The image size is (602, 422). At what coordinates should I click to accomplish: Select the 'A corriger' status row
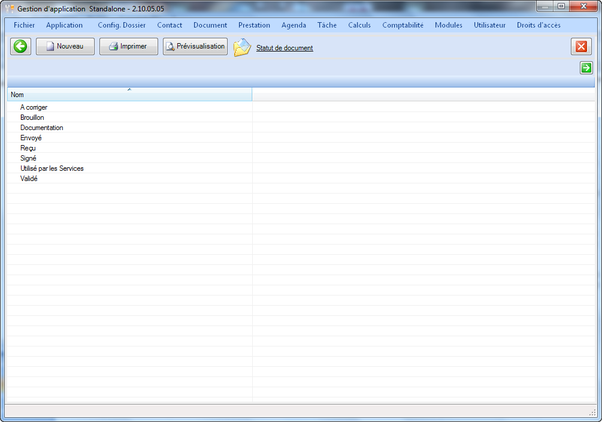[34, 107]
